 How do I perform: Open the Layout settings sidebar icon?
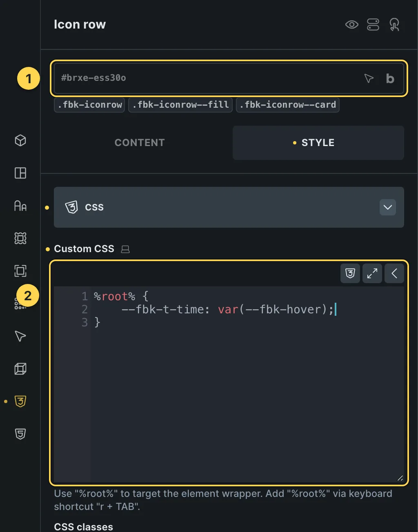[20, 173]
